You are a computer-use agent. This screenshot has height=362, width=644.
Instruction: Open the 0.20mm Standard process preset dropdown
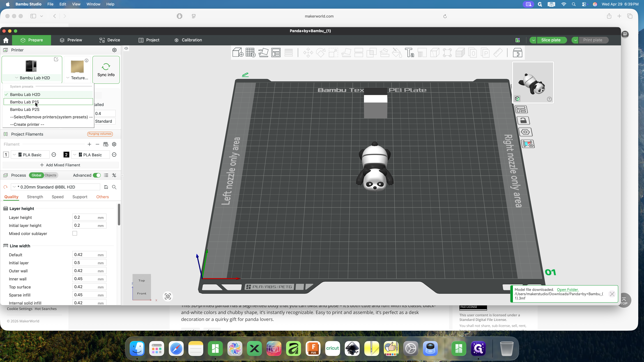[55, 187]
